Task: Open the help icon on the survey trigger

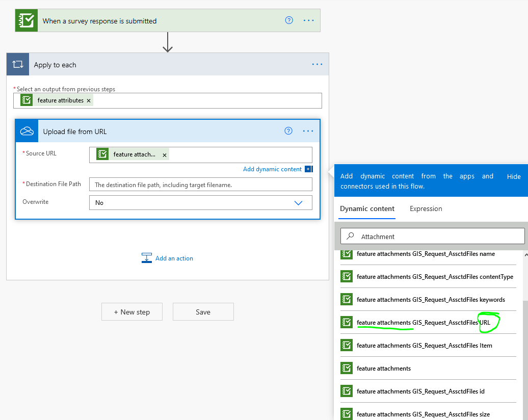Action: [x=289, y=20]
